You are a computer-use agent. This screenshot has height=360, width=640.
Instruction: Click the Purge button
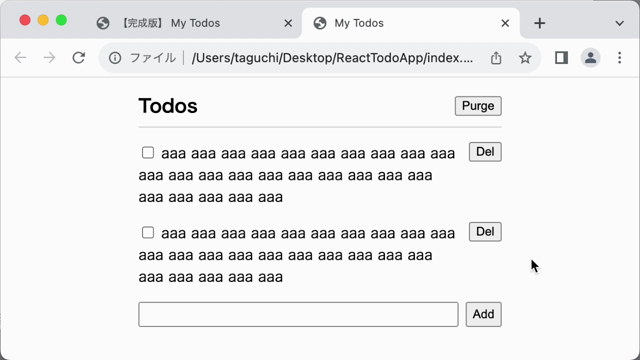[x=478, y=106]
